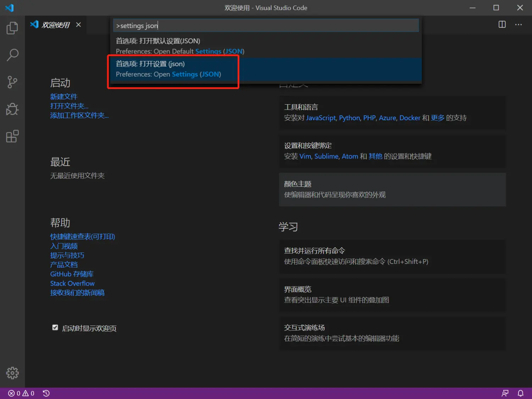This screenshot has width=532, height=399.
Task: Open the 产品文档 link
Action: 64,265
